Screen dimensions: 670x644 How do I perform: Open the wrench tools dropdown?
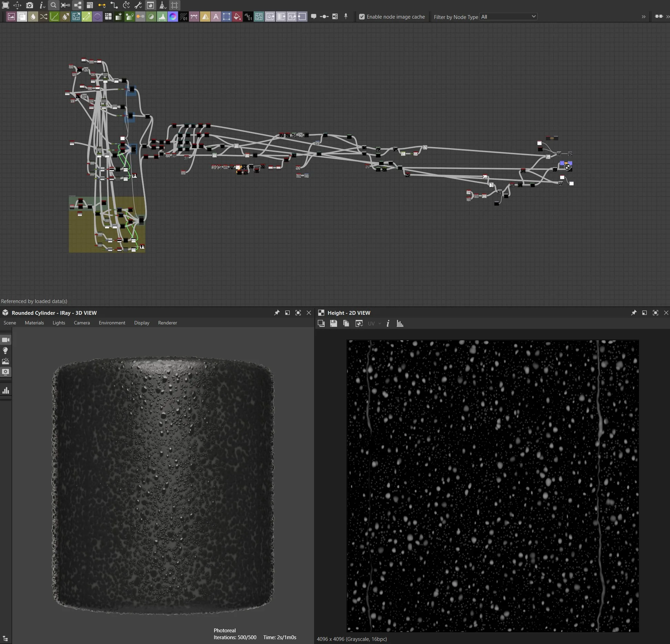tap(138, 5)
